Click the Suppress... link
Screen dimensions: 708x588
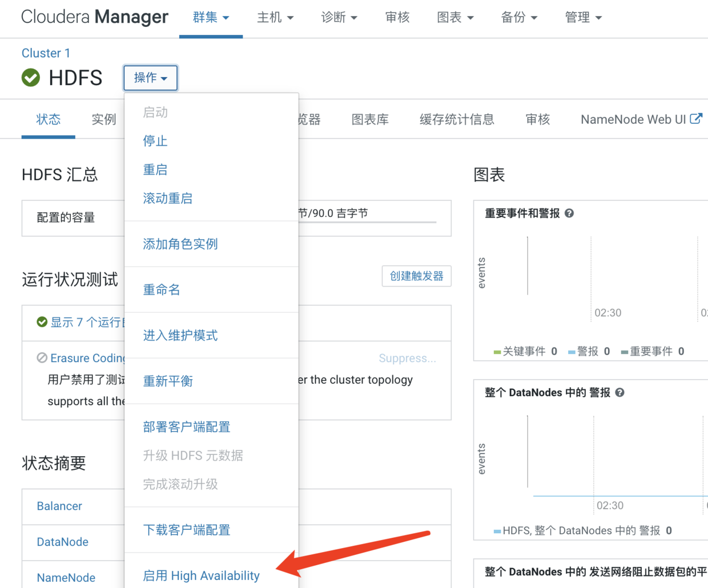tap(407, 358)
